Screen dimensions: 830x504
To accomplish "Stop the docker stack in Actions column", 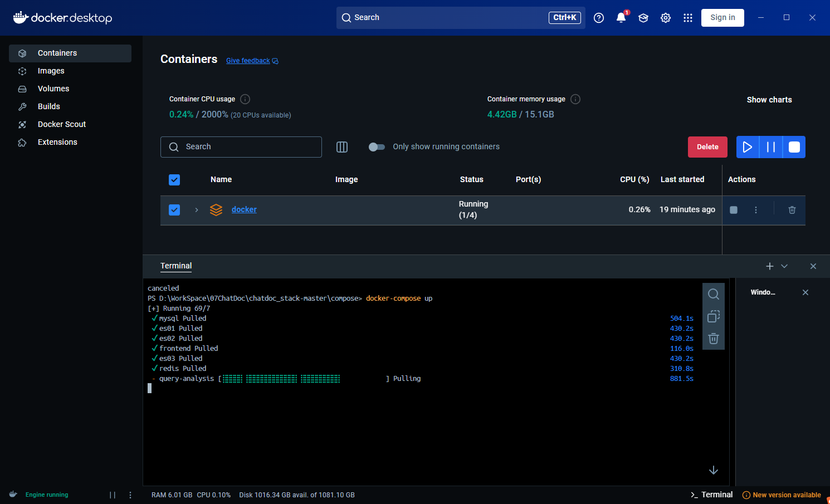I will [734, 210].
